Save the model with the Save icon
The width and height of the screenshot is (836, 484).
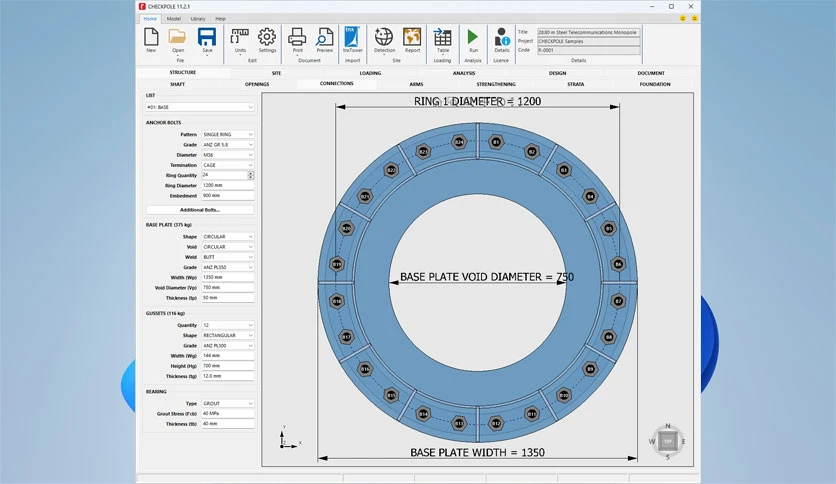click(207, 37)
